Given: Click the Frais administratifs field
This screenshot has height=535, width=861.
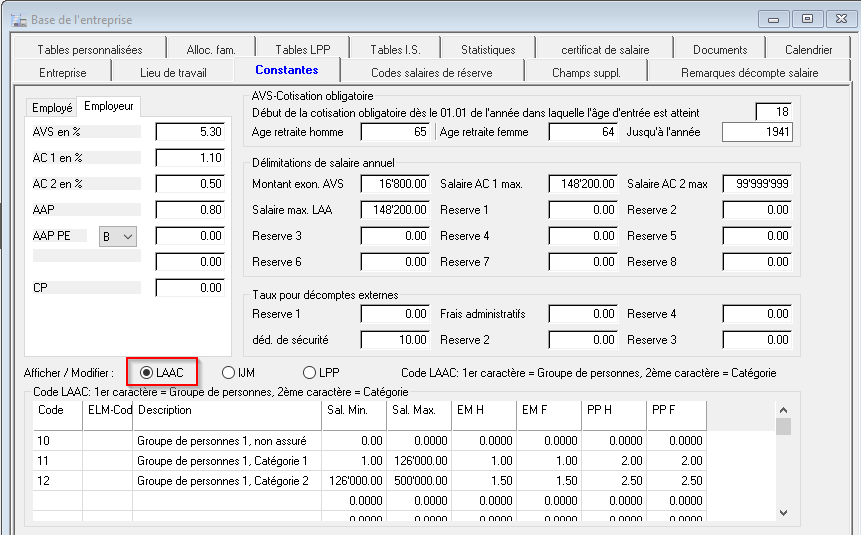Looking at the screenshot, I should pos(583,314).
